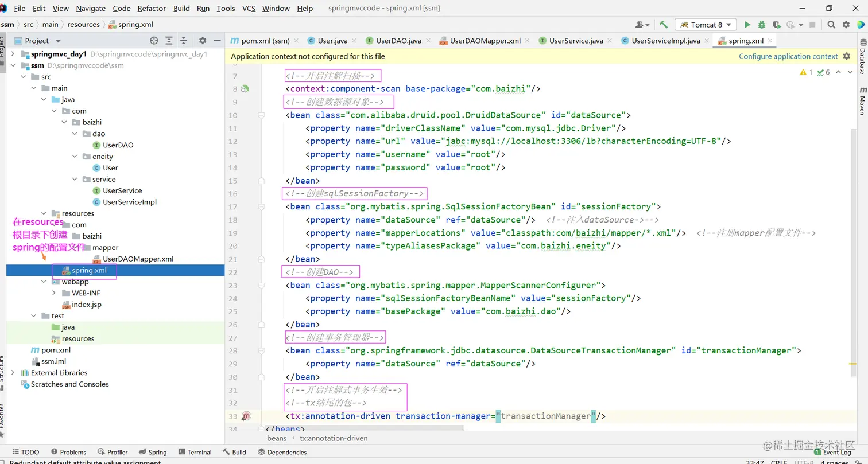The height and width of the screenshot is (464, 868).
Task: Expand the WEB-INF folder node
Action: point(54,293)
